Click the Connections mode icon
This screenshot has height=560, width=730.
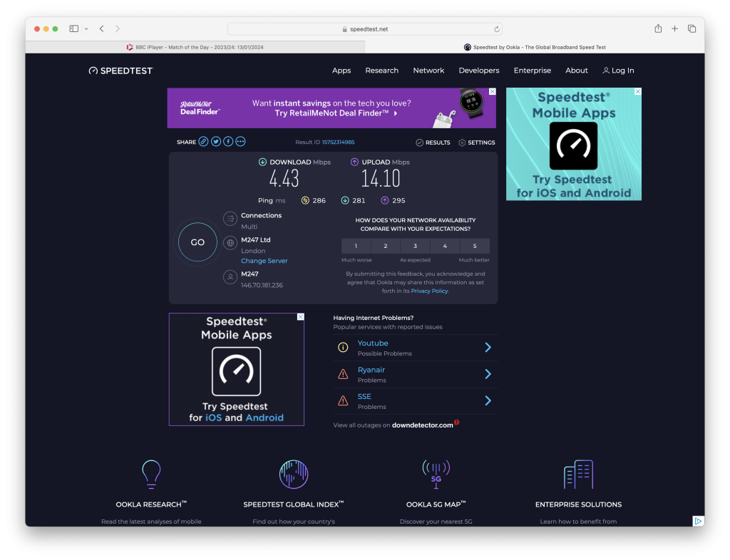coord(230,219)
